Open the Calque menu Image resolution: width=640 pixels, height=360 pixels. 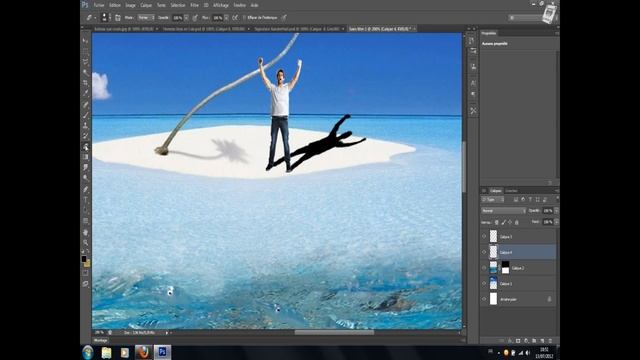[x=146, y=5]
